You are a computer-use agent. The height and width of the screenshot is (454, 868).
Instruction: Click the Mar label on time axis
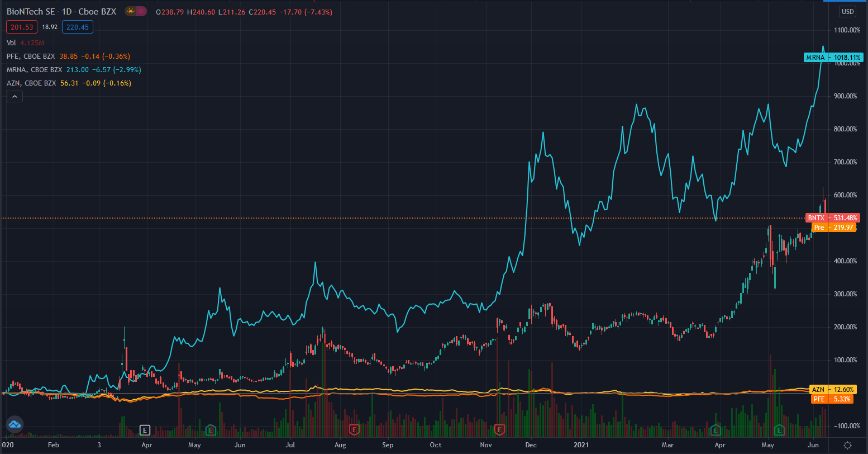[667, 445]
